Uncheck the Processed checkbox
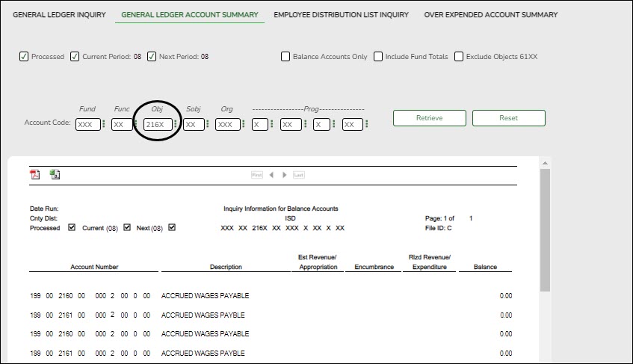Viewport: 633px width, 364px height. (24, 57)
